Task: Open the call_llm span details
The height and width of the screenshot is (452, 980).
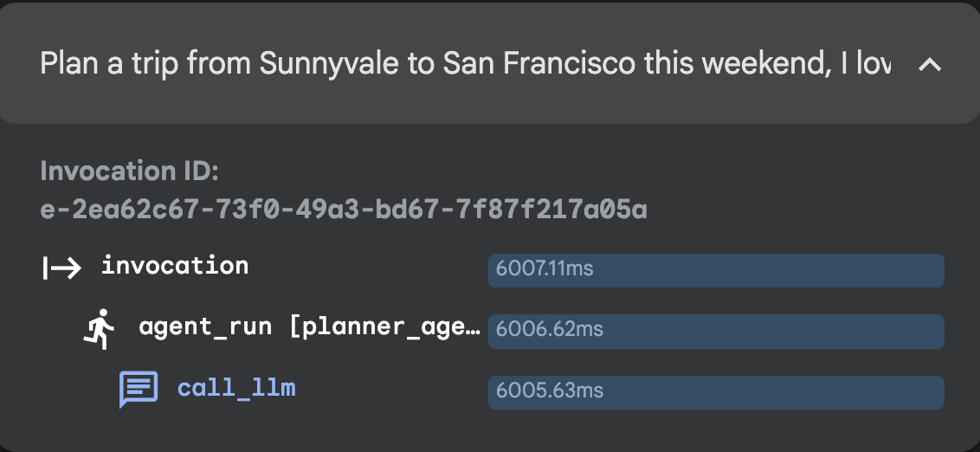Action: pos(236,388)
